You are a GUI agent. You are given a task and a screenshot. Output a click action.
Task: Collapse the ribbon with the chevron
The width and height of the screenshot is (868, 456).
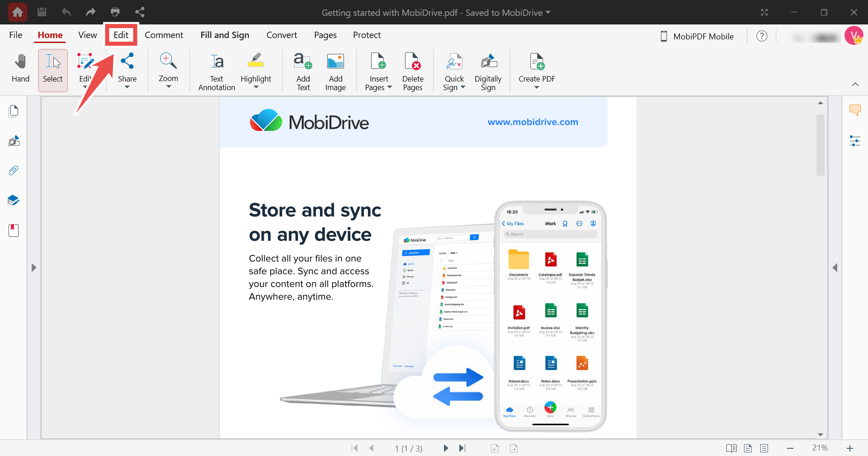coord(855,84)
